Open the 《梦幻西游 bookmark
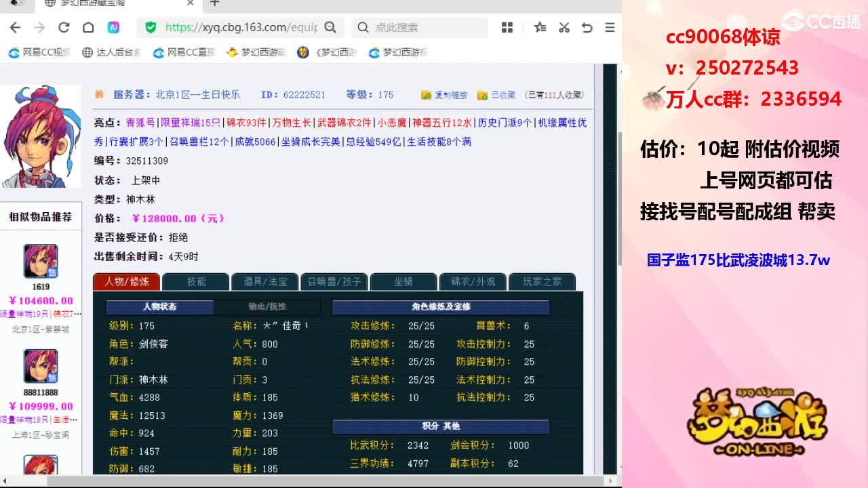This screenshot has width=868, height=488. coord(328,52)
